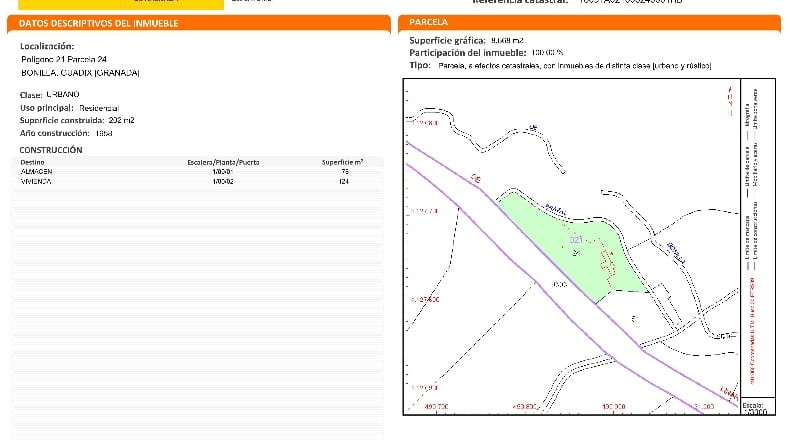Click the 'DATOS DESCRIPTIVOS DEL INMUEBLE' header

click(99, 23)
